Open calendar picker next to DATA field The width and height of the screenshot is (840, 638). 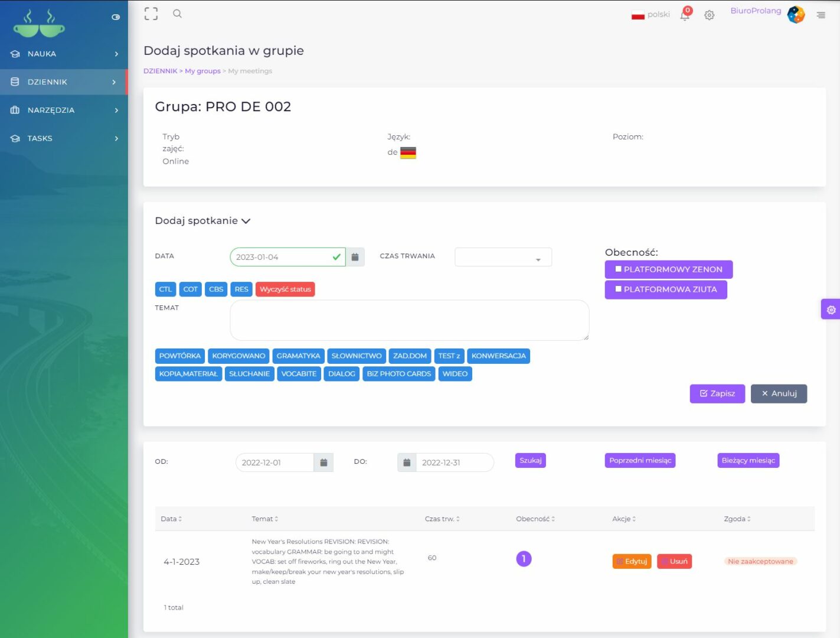click(355, 258)
